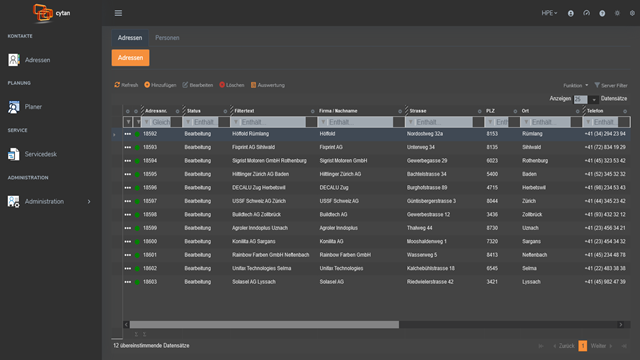Open filter operator for Filtertext column
The image size is (640, 360).
(x=236, y=122)
